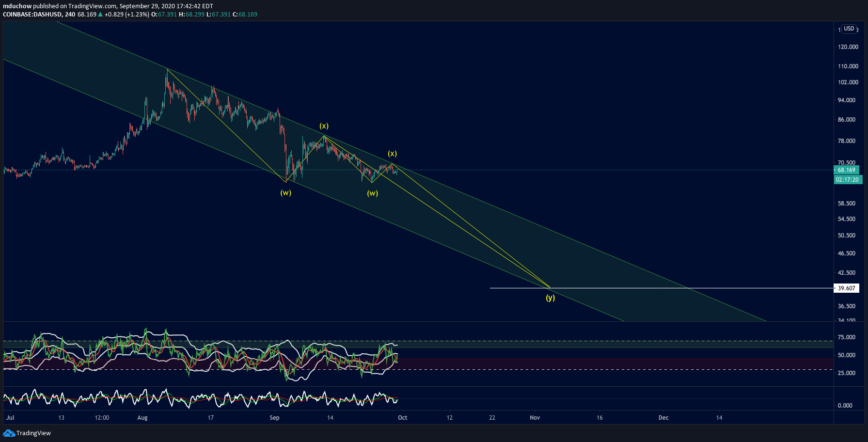Click the 240 timeframe interval text
The height and width of the screenshot is (442, 868).
70,14
